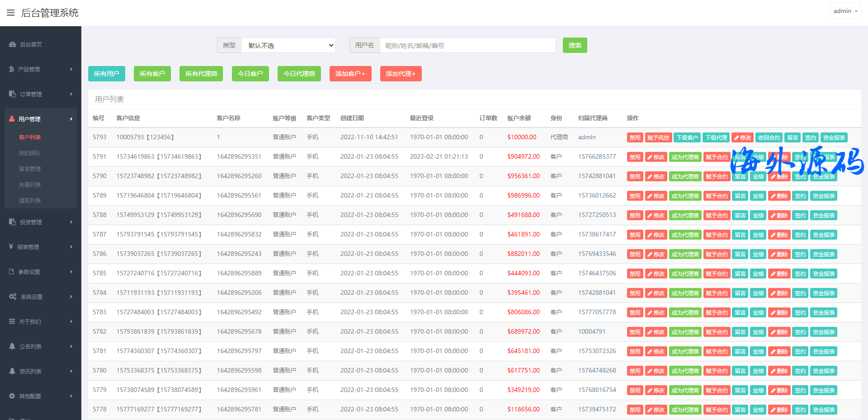Viewport: 868px width, 420px height.
Task: Click the bell icon beside 公告列表
Action: [12, 346]
